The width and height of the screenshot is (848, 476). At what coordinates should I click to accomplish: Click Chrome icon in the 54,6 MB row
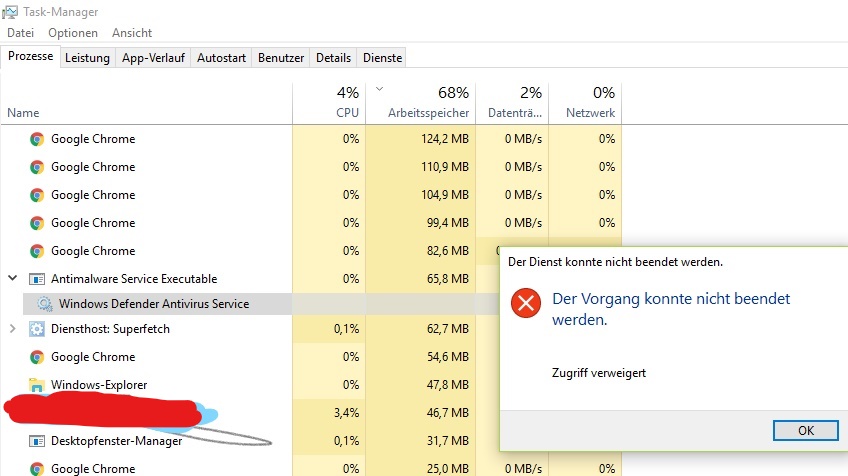[37, 357]
